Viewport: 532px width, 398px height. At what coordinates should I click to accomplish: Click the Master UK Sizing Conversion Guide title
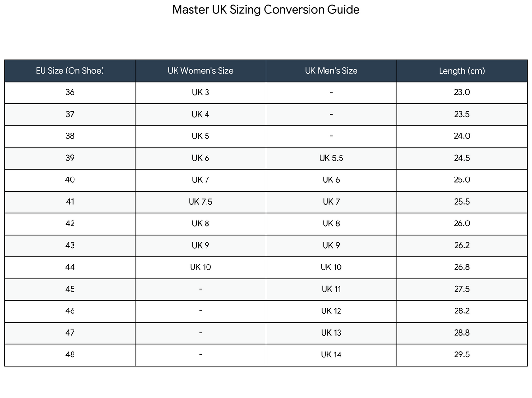tap(266, 10)
